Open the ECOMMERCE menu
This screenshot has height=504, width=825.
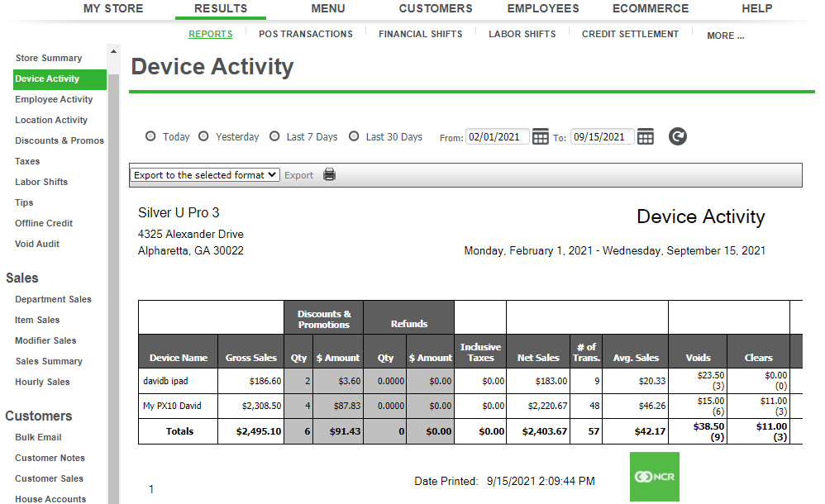point(651,8)
